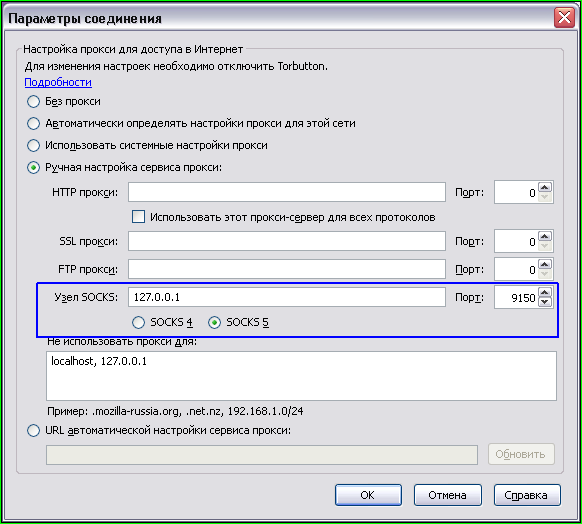Increase the FTP proxy port value
Screen dimensions: 582x524
[545, 265]
